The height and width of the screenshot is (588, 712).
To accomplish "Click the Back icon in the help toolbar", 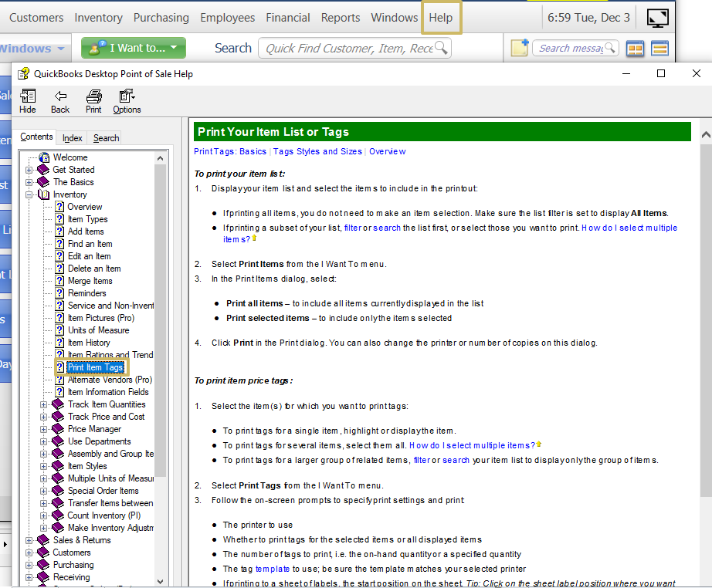I will coord(59,101).
